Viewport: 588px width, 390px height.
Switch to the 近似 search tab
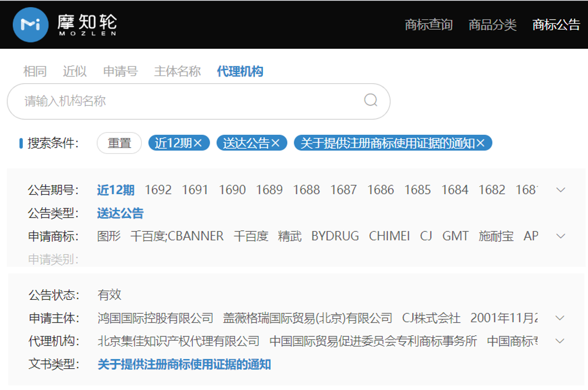point(74,71)
